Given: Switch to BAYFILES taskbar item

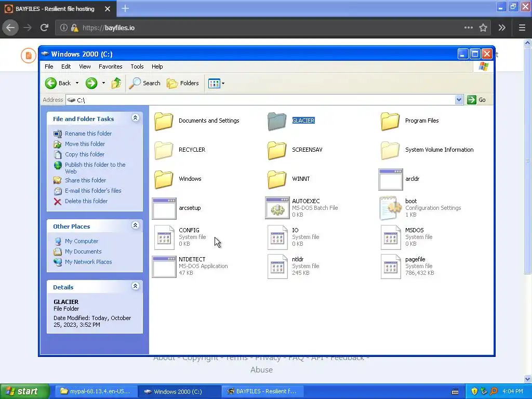Looking at the screenshot, I should [262, 392].
